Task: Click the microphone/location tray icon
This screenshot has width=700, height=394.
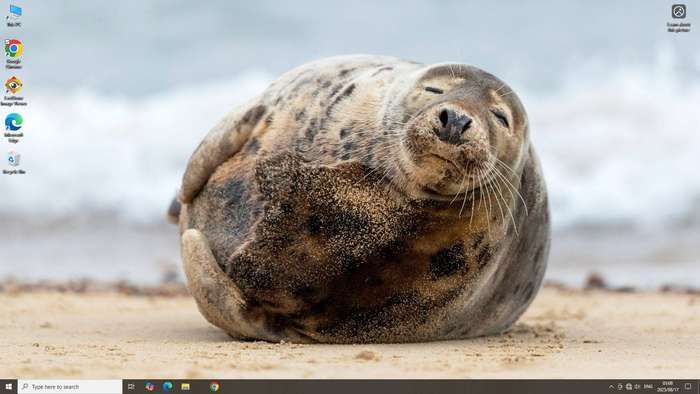Action: tap(620, 386)
